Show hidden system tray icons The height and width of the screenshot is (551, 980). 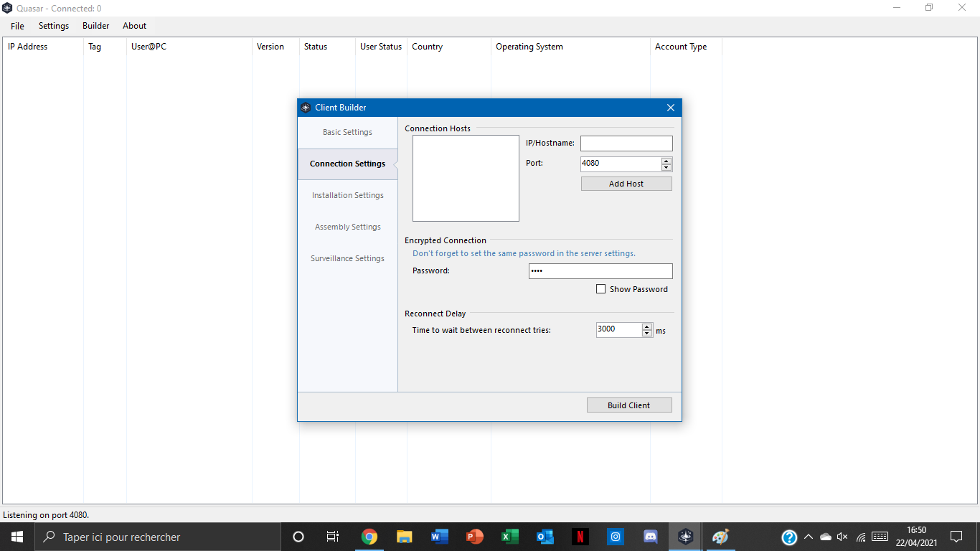pos(809,537)
